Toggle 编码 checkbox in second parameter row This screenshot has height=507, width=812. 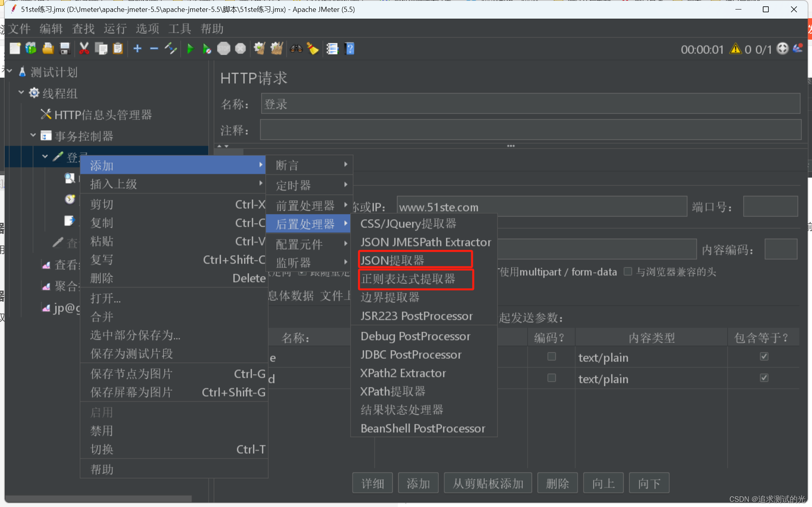point(551,378)
